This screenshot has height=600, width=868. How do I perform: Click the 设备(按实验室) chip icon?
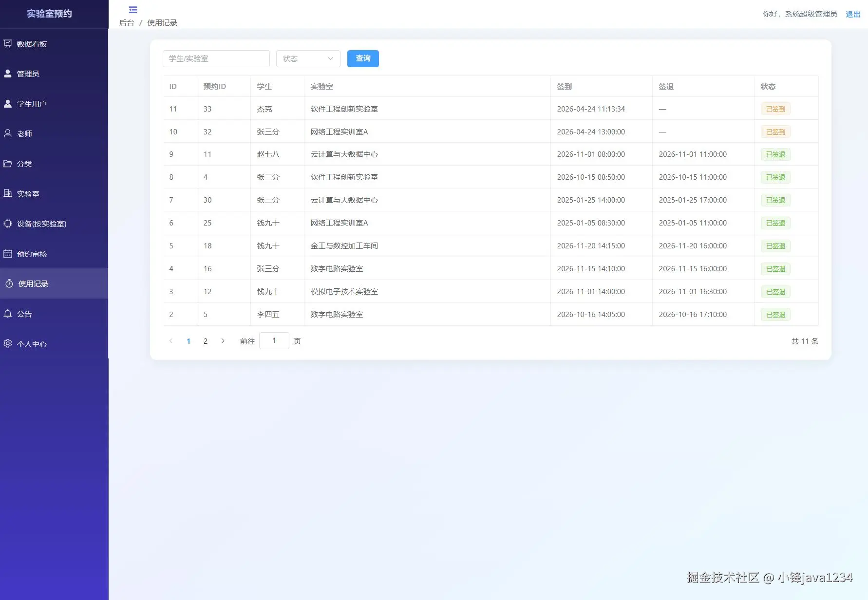tap(8, 224)
